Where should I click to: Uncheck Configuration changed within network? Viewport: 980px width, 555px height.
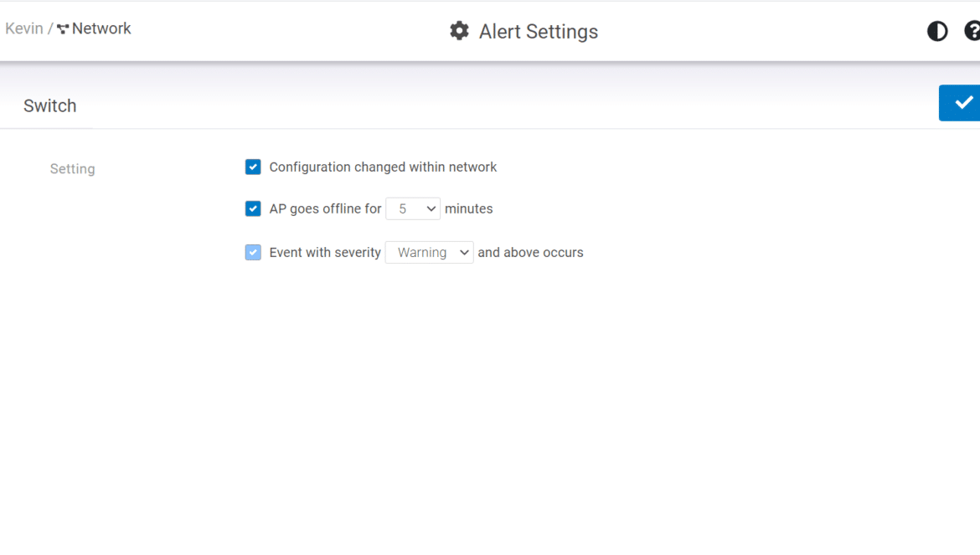click(x=253, y=167)
